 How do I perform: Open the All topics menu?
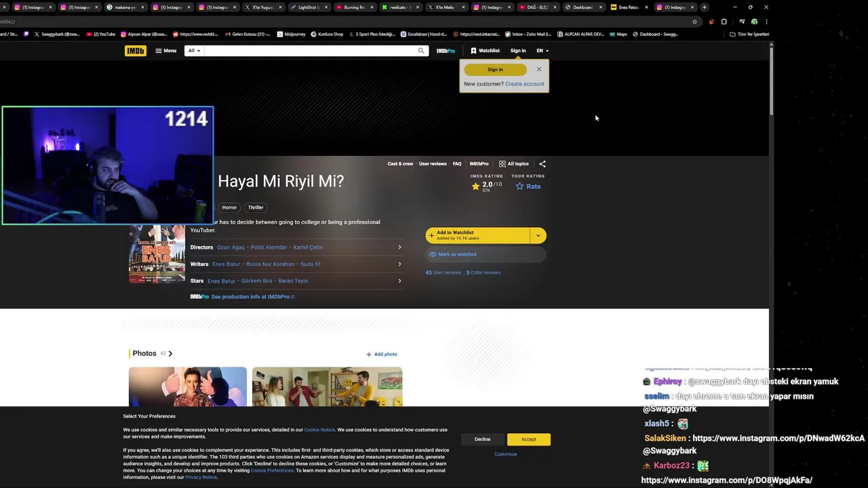click(513, 164)
